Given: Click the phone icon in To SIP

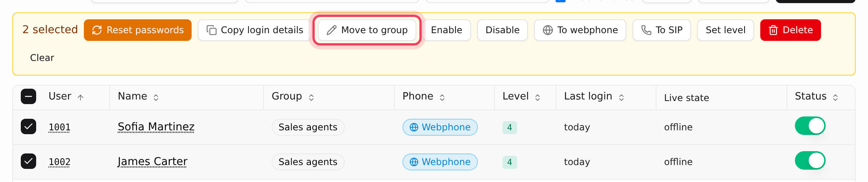Looking at the screenshot, I should tap(646, 30).
